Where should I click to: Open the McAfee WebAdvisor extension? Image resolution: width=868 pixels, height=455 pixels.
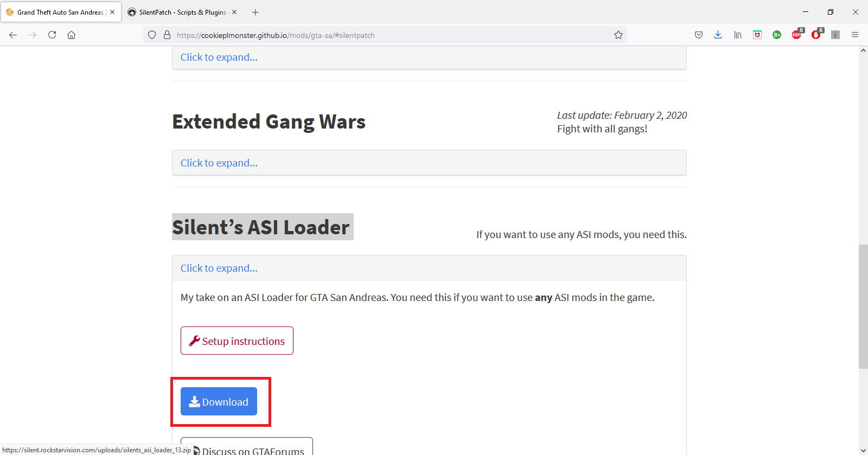point(757,35)
